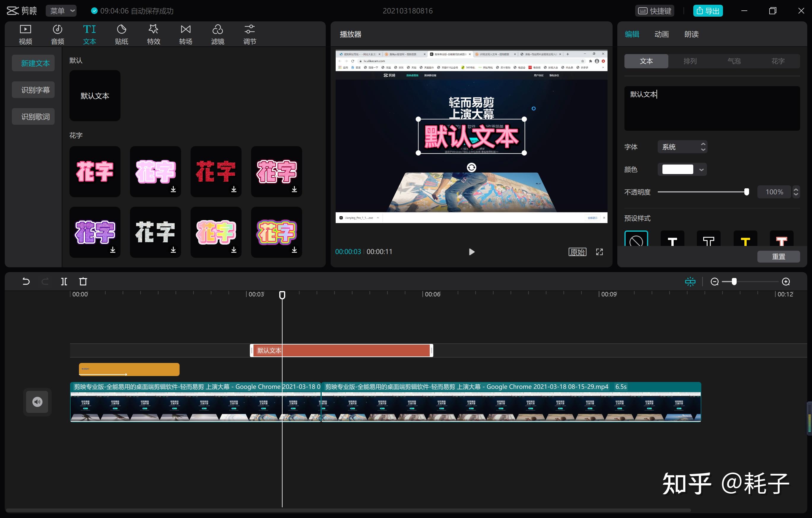Click the 识别字幕 button
This screenshot has width=812, height=518.
33,90
